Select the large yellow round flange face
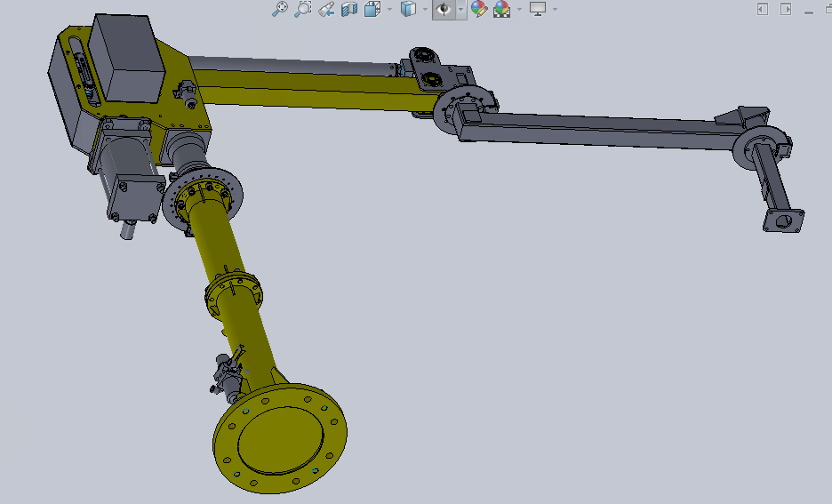832x504 pixels. pos(280,438)
